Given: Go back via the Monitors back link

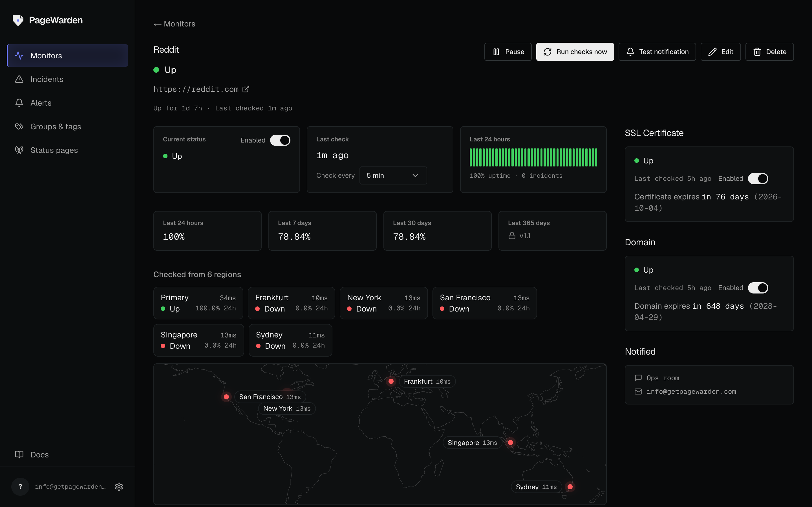Looking at the screenshot, I should click(174, 24).
